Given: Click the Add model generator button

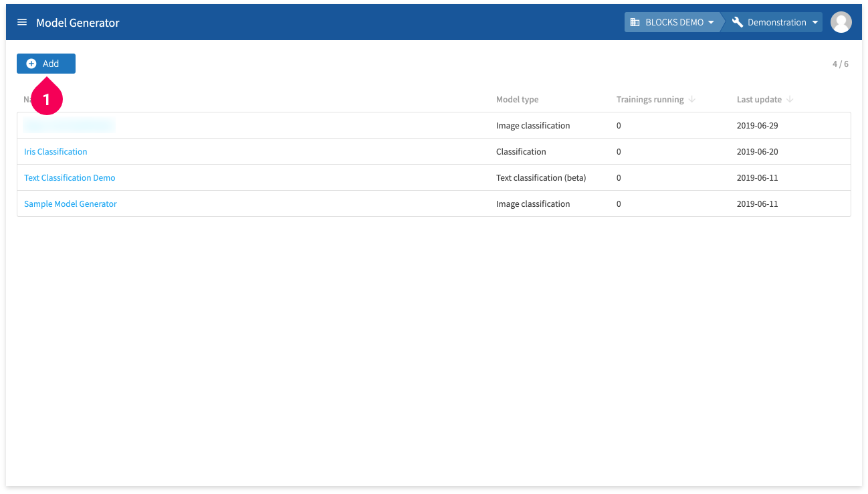Looking at the screenshot, I should coord(46,64).
